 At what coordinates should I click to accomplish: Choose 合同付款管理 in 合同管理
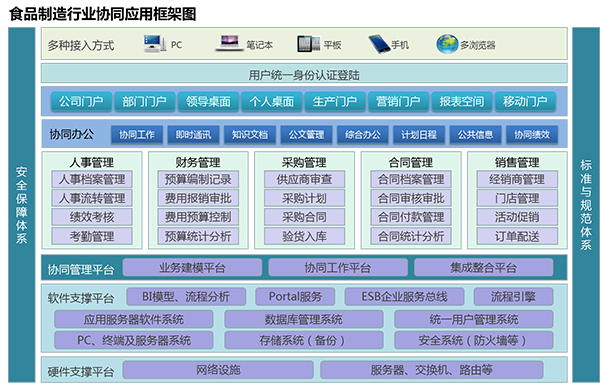click(x=411, y=217)
